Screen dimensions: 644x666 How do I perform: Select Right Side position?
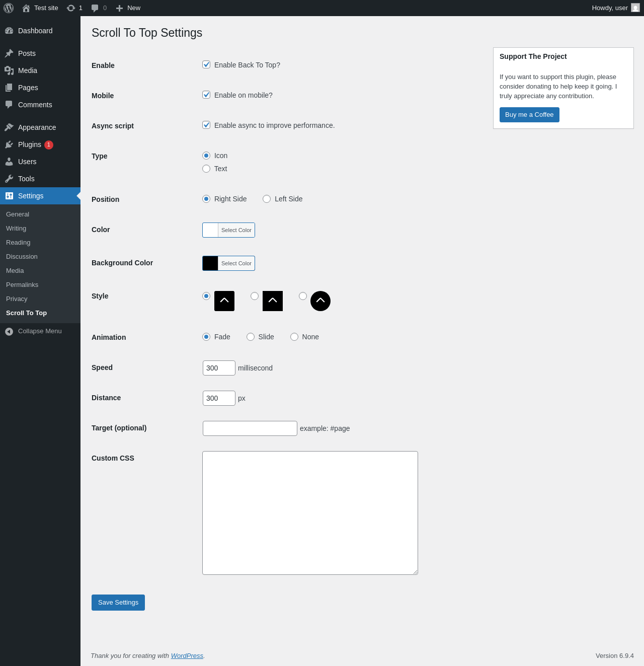pos(206,199)
